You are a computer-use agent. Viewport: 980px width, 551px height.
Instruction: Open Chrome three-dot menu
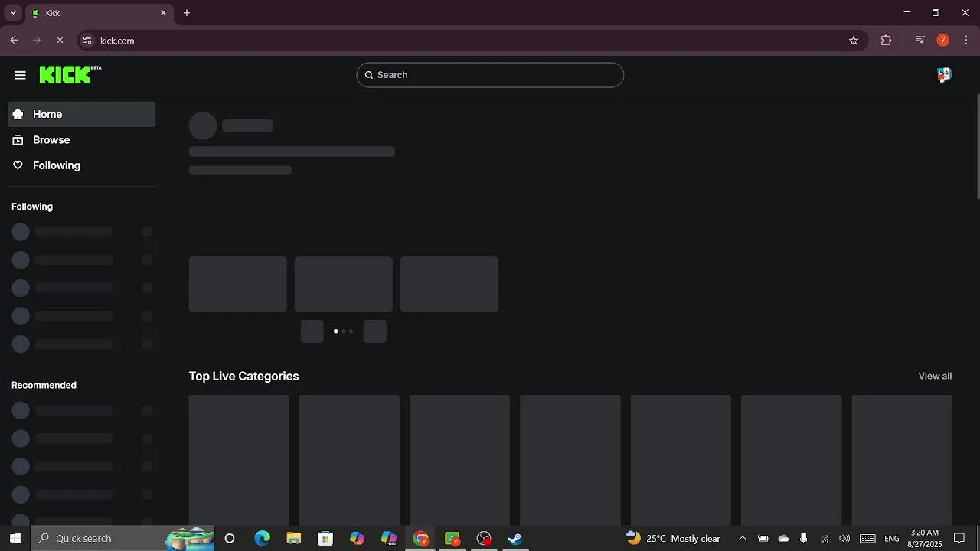point(965,41)
